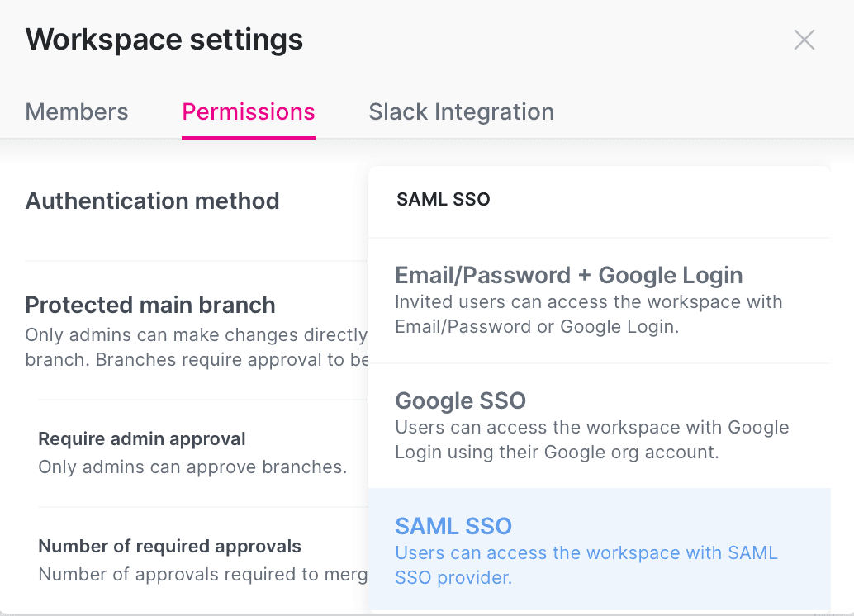Click the Email/Password option description

589,314
